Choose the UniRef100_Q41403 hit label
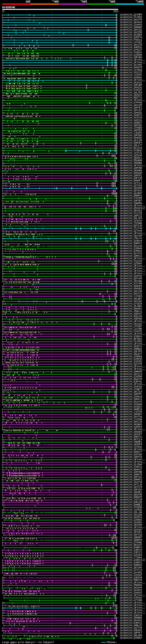 tap(131, 402)
